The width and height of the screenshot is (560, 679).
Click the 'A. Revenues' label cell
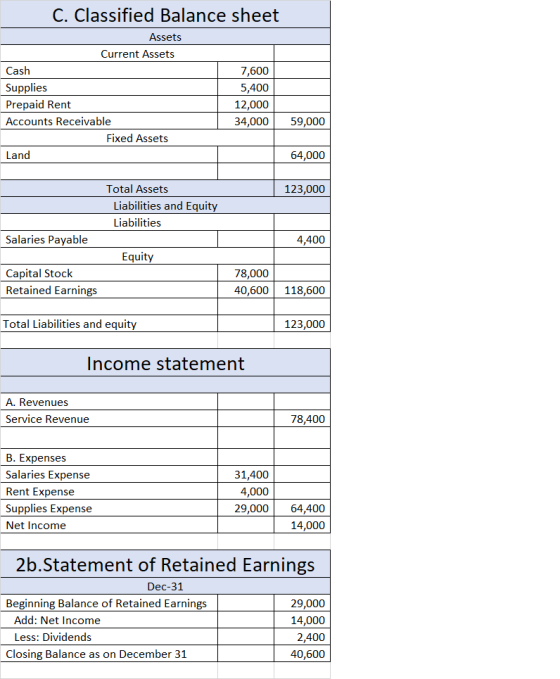coord(109,402)
